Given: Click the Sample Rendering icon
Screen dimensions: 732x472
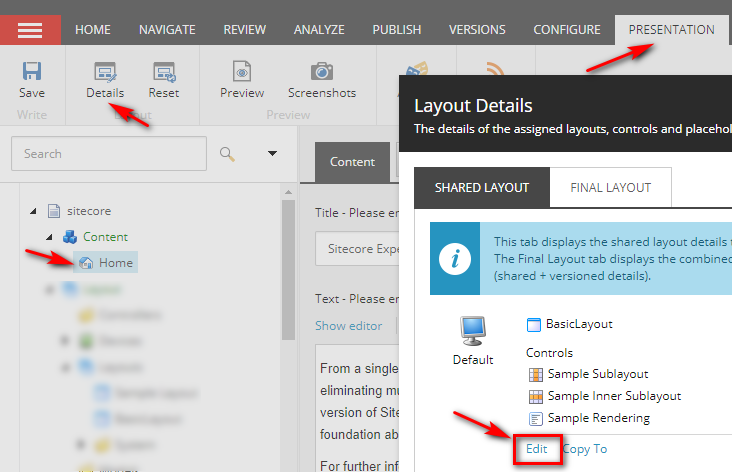Looking at the screenshot, I should click(535, 418).
